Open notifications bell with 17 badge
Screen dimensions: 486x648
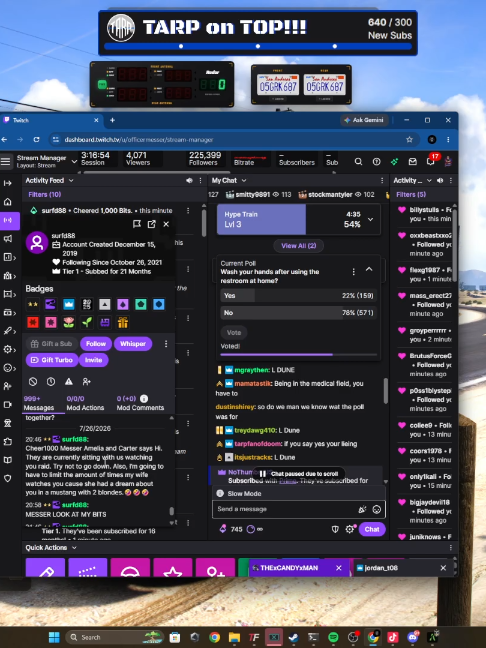pyautogui.click(x=431, y=162)
